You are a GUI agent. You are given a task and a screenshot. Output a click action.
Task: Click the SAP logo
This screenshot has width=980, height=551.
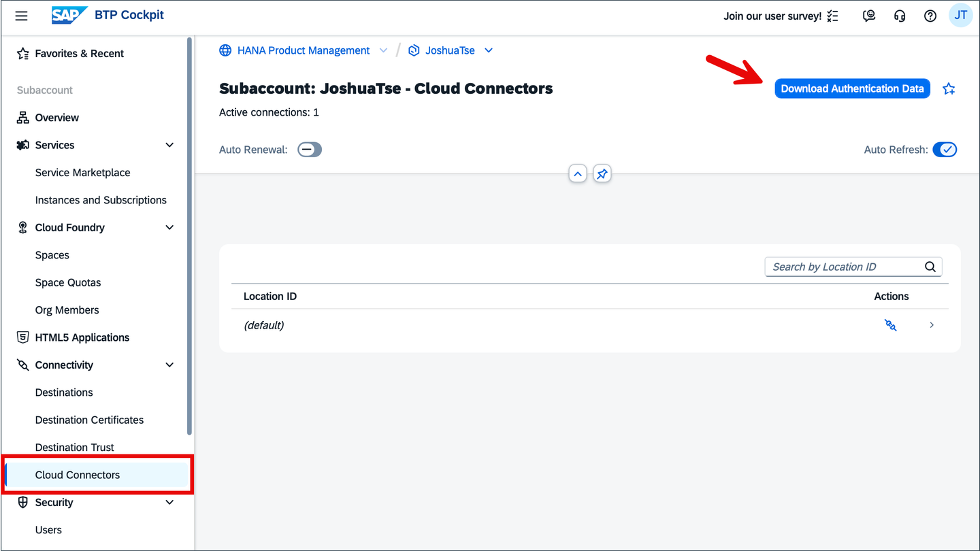69,15
